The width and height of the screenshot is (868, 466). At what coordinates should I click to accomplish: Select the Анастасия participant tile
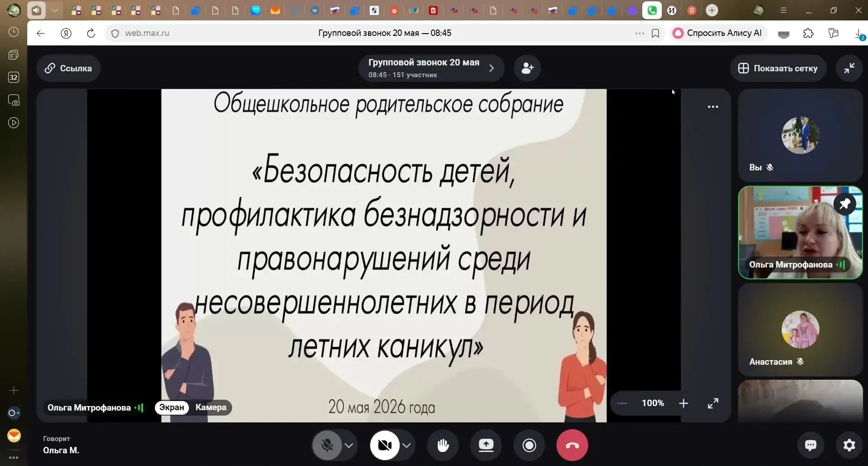coord(800,329)
